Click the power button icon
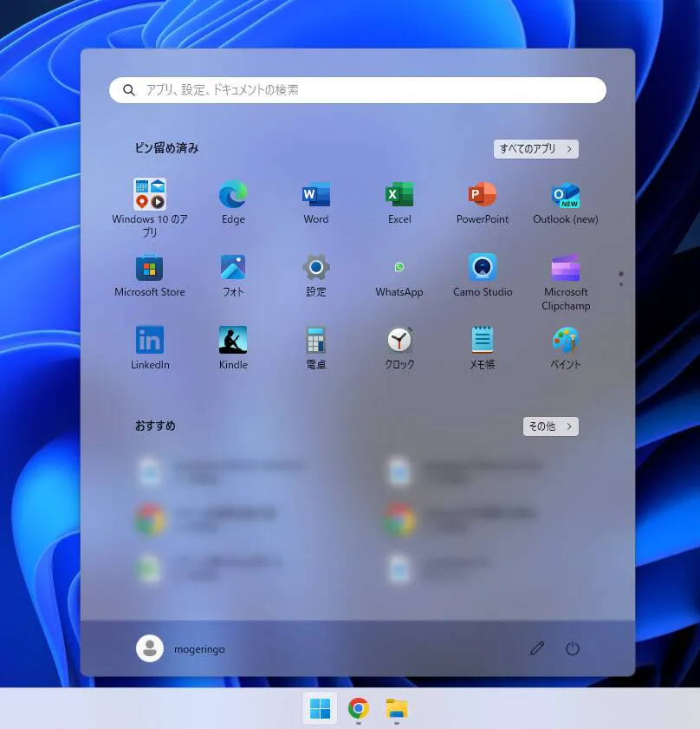 tap(572, 648)
